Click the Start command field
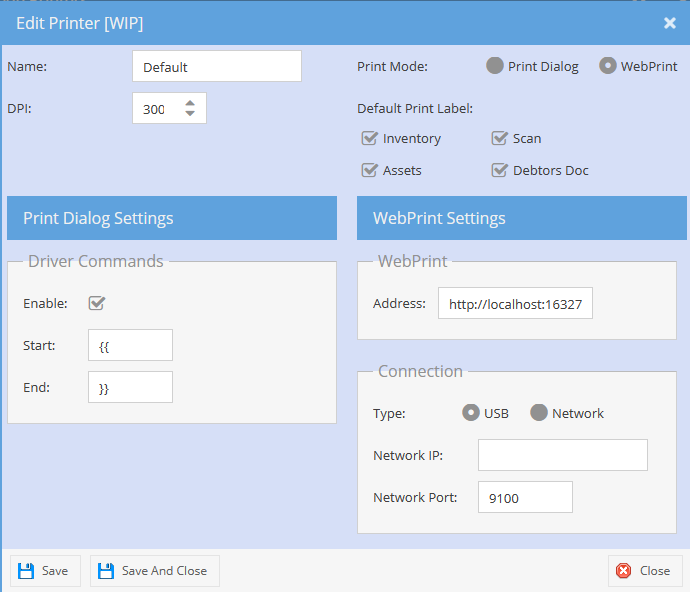This screenshot has height=592, width=690. pos(130,345)
